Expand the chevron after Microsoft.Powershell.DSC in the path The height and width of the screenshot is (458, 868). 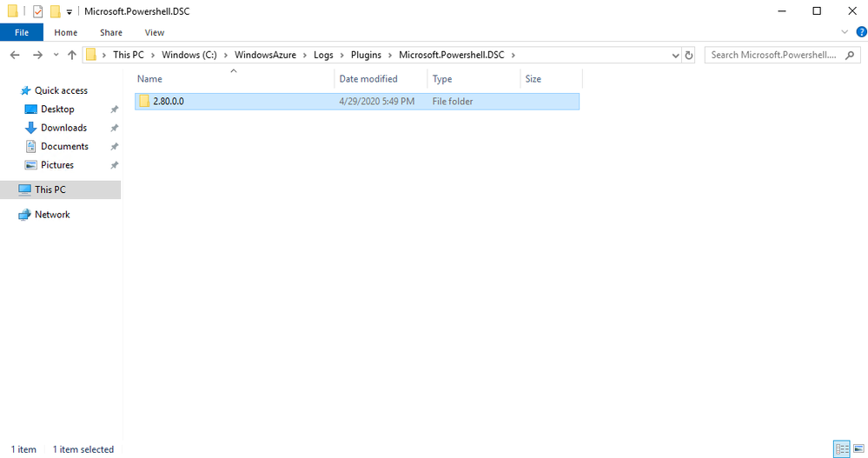point(514,55)
